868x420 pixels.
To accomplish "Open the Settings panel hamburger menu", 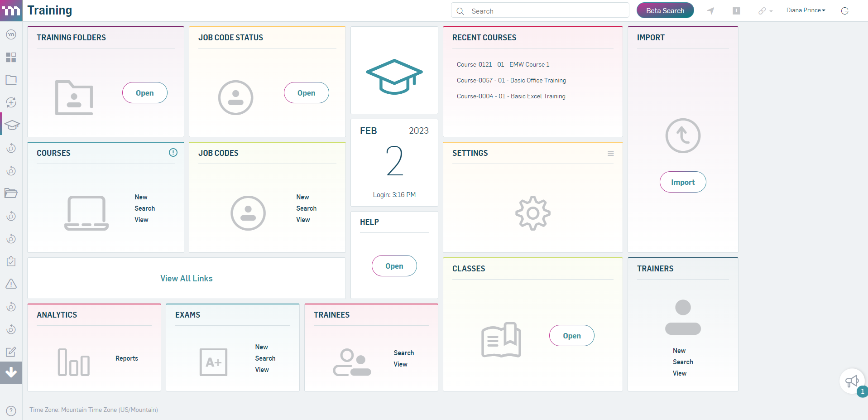I will pyautogui.click(x=610, y=154).
